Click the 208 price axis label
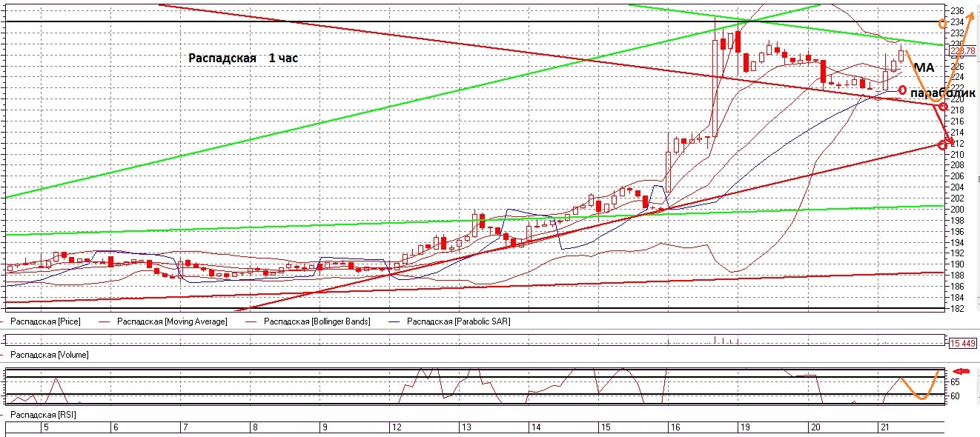Image resolution: width=980 pixels, height=437 pixels. coord(956,165)
